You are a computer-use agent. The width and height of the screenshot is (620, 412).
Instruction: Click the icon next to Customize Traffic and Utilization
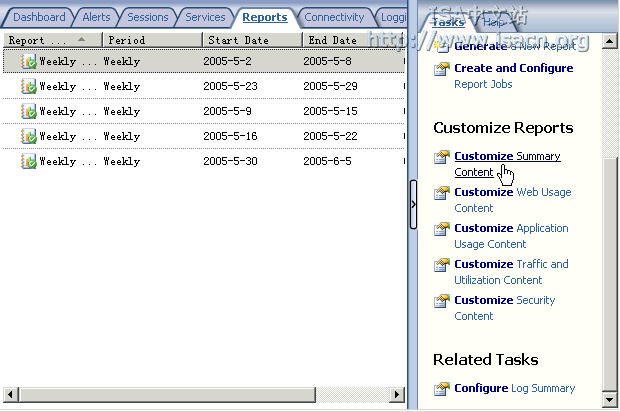[442, 265]
